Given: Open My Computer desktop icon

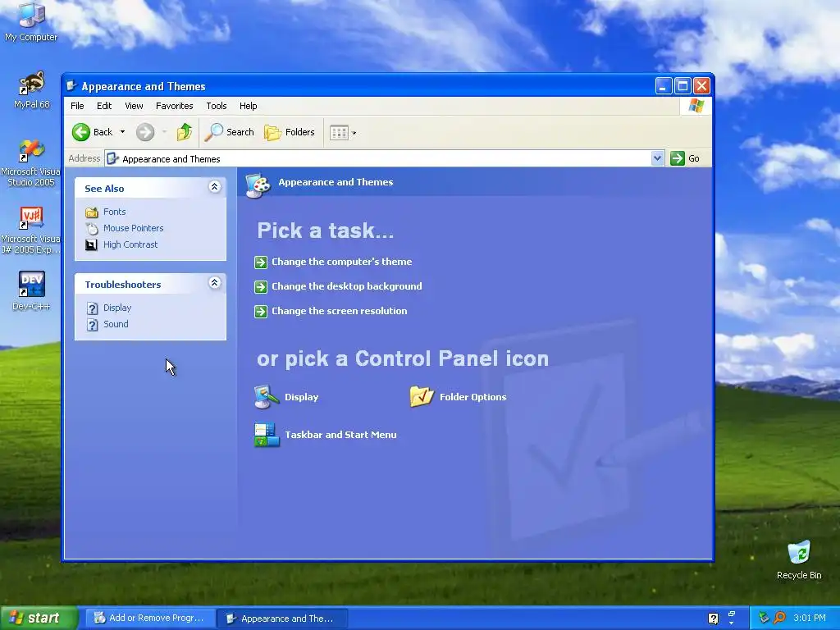Looking at the screenshot, I should coord(31,21).
